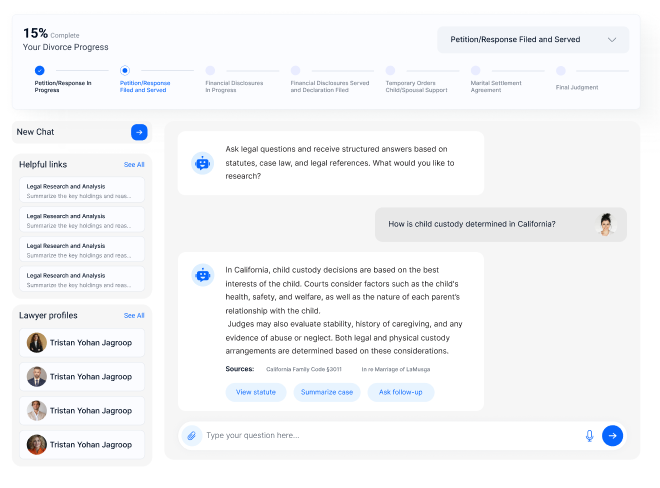Image resolution: width=660 pixels, height=488 pixels.
Task: Jump to the Final Judgment stage
Action: (561, 71)
